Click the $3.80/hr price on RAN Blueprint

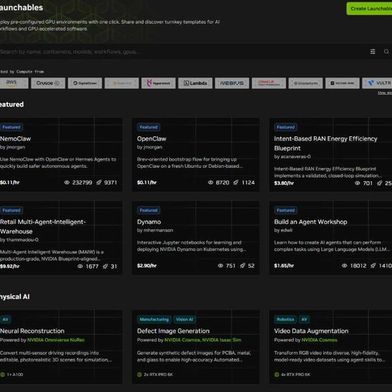point(284,183)
